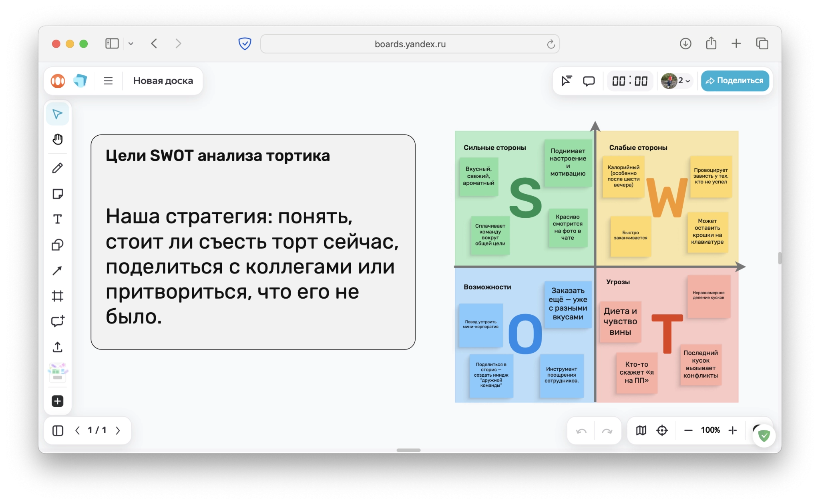Open the board hamburger menu

pyautogui.click(x=108, y=81)
